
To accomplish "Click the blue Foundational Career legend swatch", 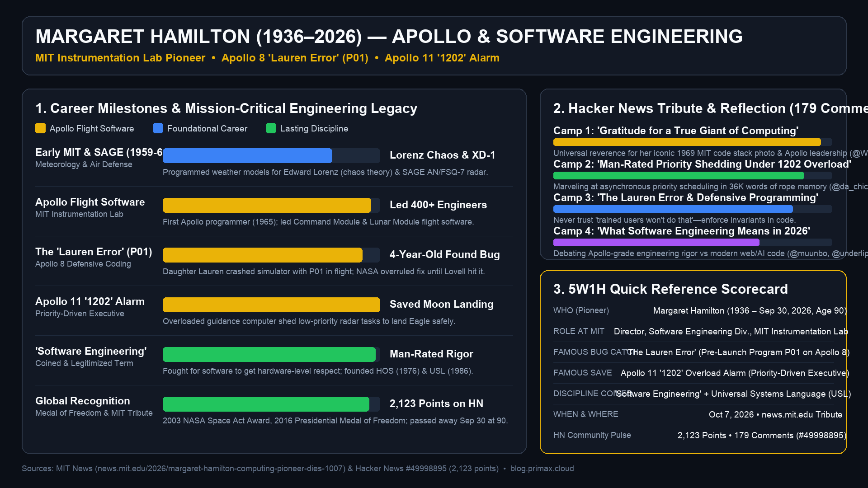I will 158,128.
